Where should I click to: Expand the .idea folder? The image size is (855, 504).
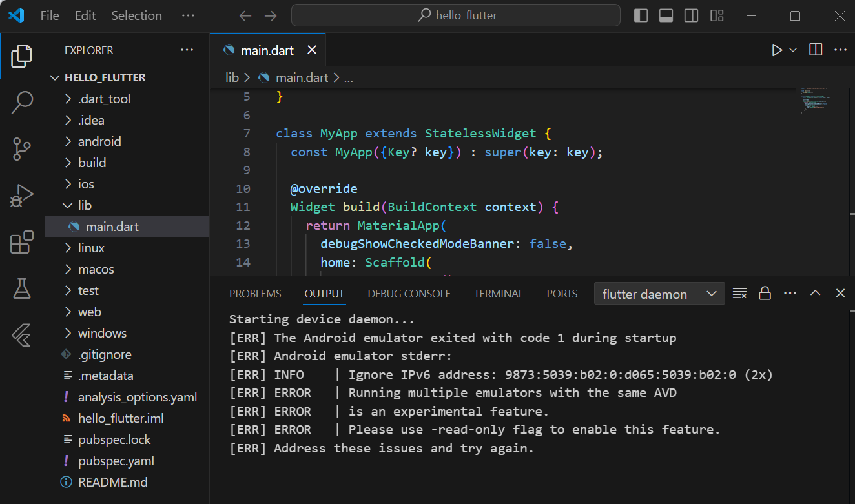tap(127, 120)
